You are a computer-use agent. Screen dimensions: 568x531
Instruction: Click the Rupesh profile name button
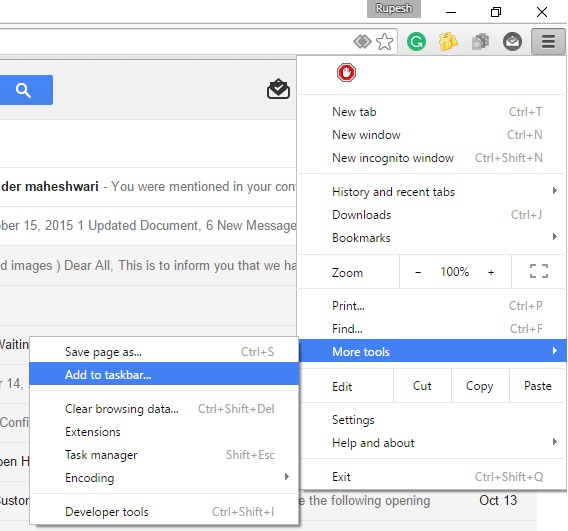[394, 8]
